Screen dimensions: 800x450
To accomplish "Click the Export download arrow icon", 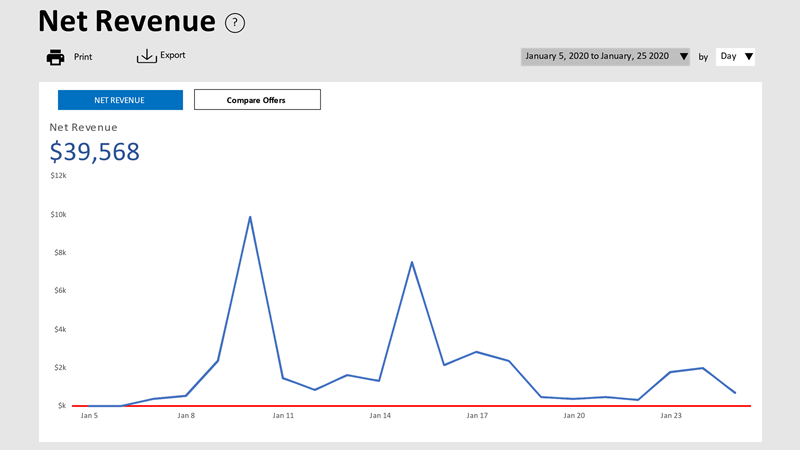I will coord(147,57).
